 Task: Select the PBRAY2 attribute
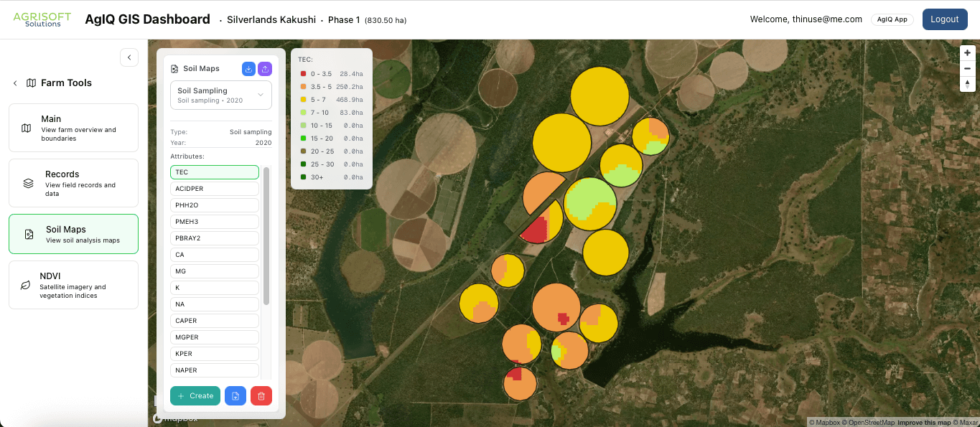(214, 238)
